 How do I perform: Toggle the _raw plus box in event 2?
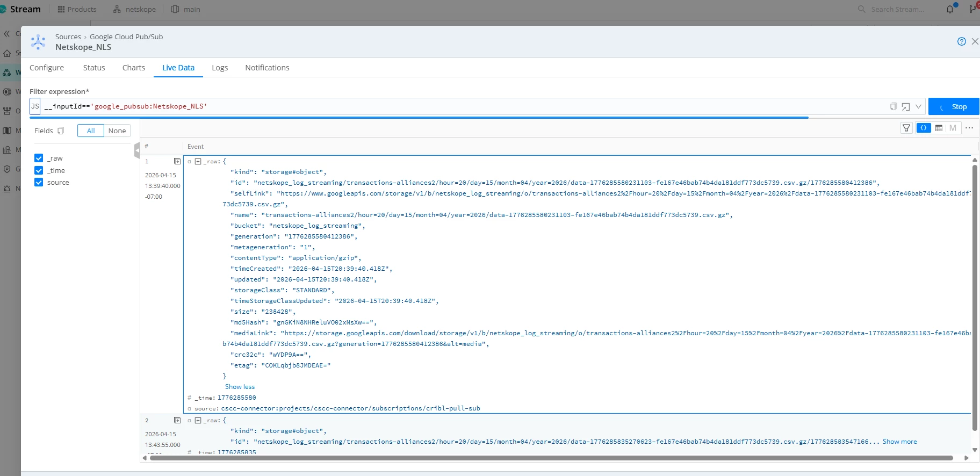[x=198, y=420]
